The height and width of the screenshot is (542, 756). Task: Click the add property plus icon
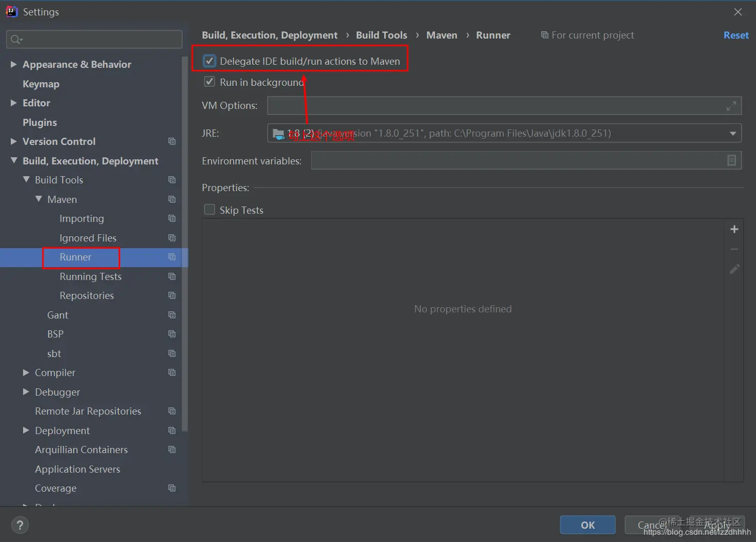click(x=734, y=229)
